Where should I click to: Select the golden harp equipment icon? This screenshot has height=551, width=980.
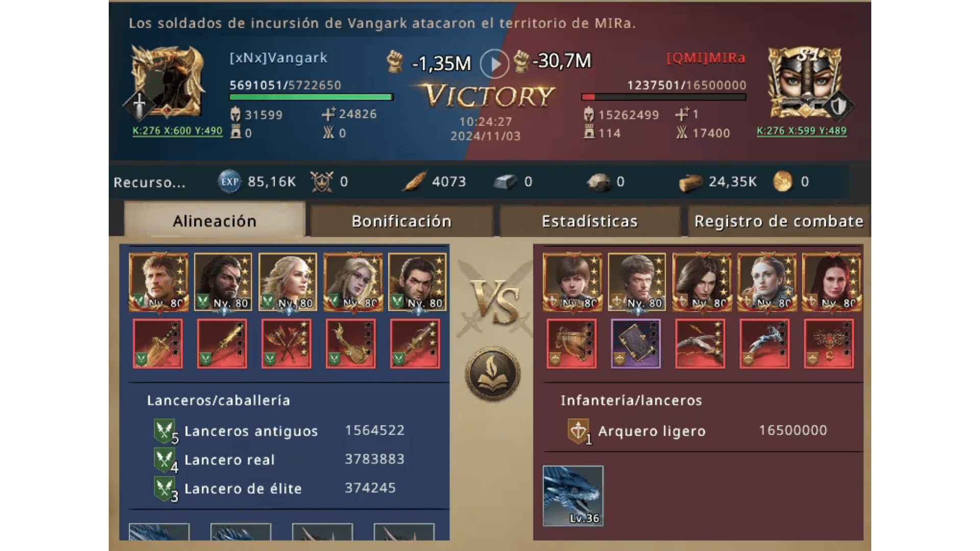(x=571, y=343)
